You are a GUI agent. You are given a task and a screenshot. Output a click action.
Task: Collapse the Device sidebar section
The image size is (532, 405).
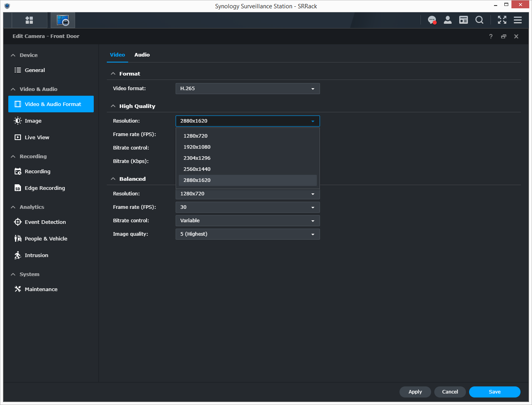pyautogui.click(x=13, y=55)
